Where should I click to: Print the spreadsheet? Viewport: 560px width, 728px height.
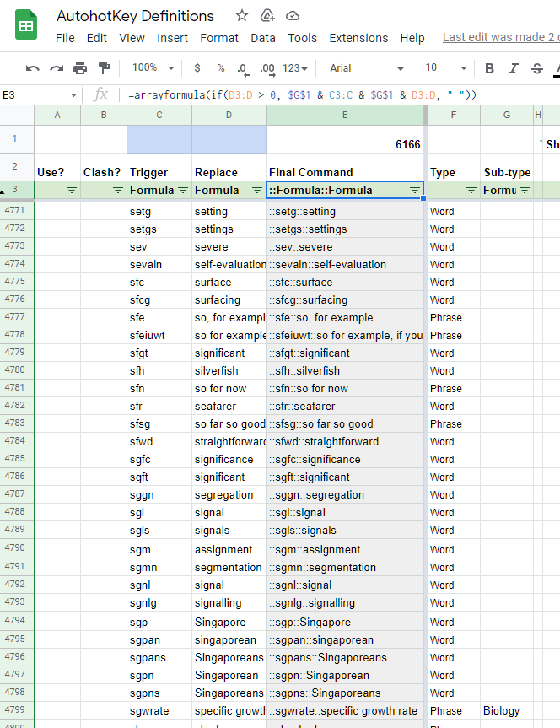click(x=80, y=68)
